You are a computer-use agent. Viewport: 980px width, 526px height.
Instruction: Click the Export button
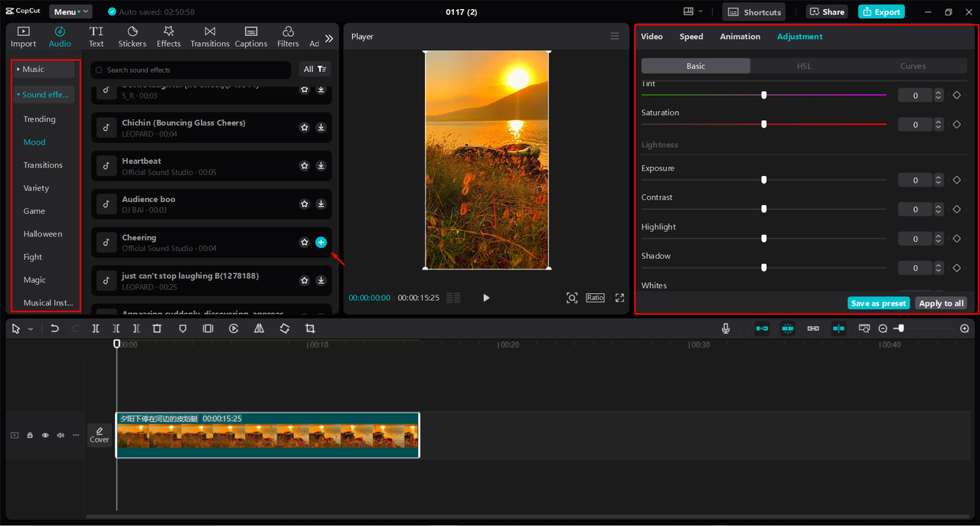tap(881, 11)
